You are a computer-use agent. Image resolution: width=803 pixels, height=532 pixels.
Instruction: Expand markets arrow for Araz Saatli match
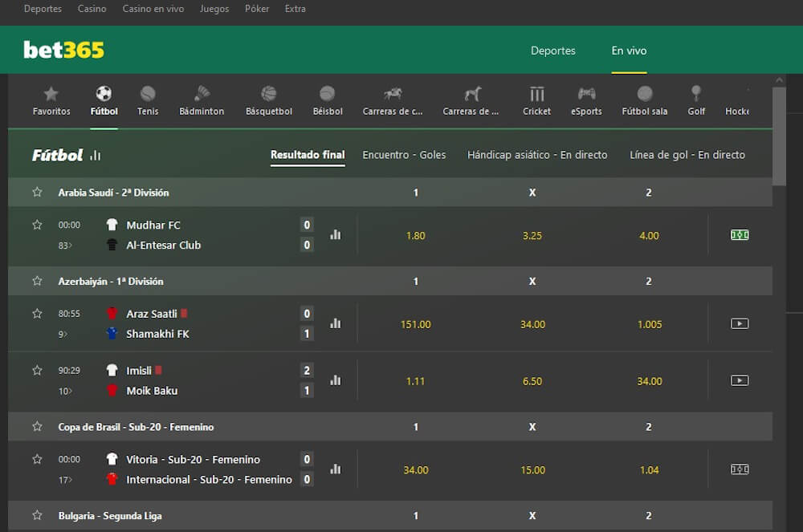pos(63,334)
